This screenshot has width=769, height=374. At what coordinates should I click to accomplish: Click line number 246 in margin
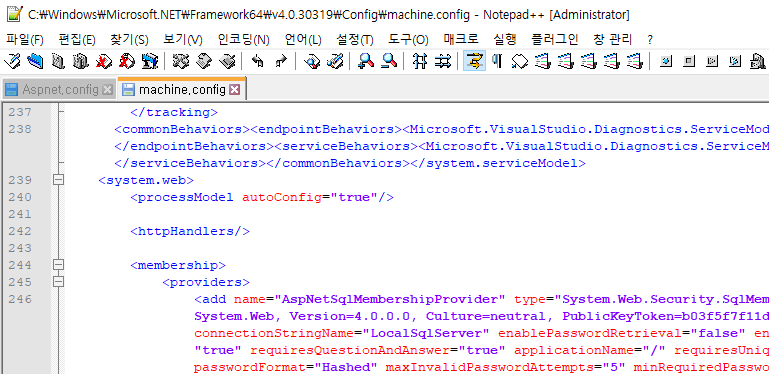20,299
